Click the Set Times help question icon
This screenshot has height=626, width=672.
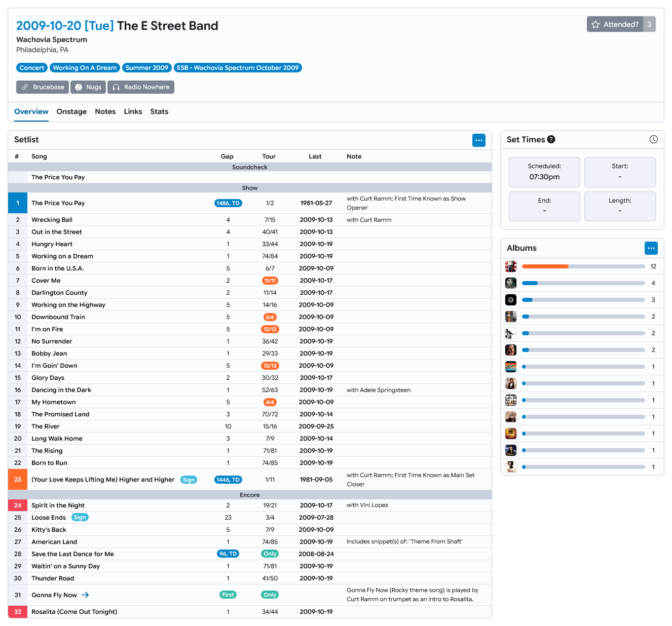(551, 139)
